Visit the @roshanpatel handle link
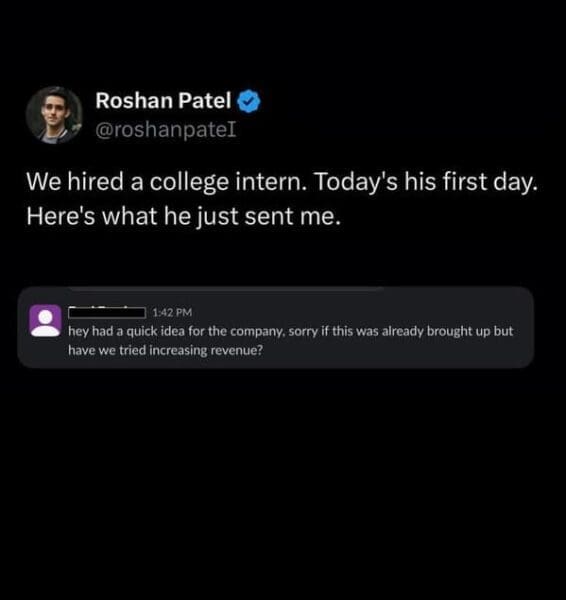The height and width of the screenshot is (600, 566). 166,130
